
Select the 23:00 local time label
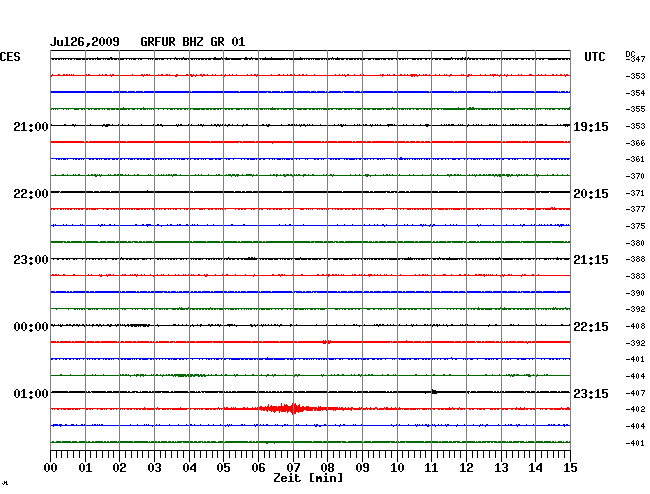point(31,260)
